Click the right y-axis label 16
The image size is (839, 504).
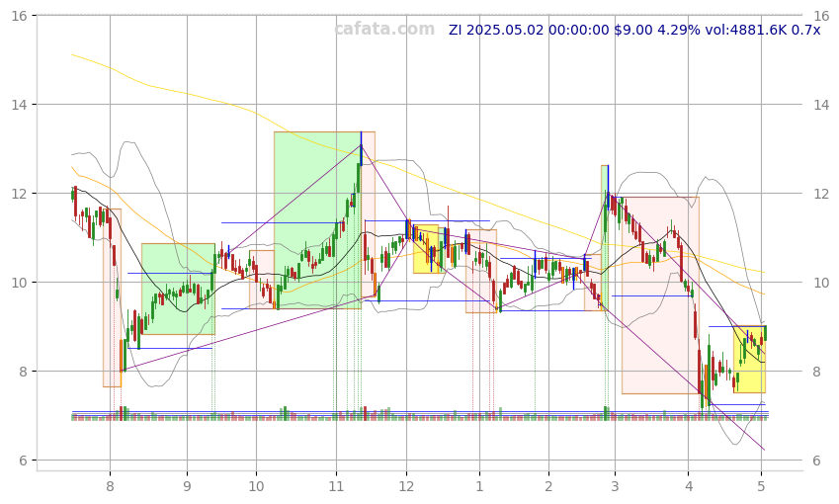(x=821, y=16)
